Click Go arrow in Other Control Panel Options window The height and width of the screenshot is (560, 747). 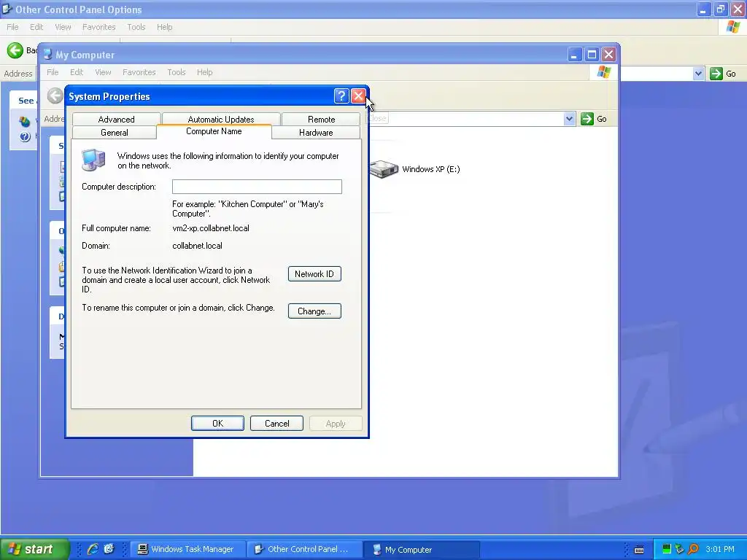[x=716, y=74]
